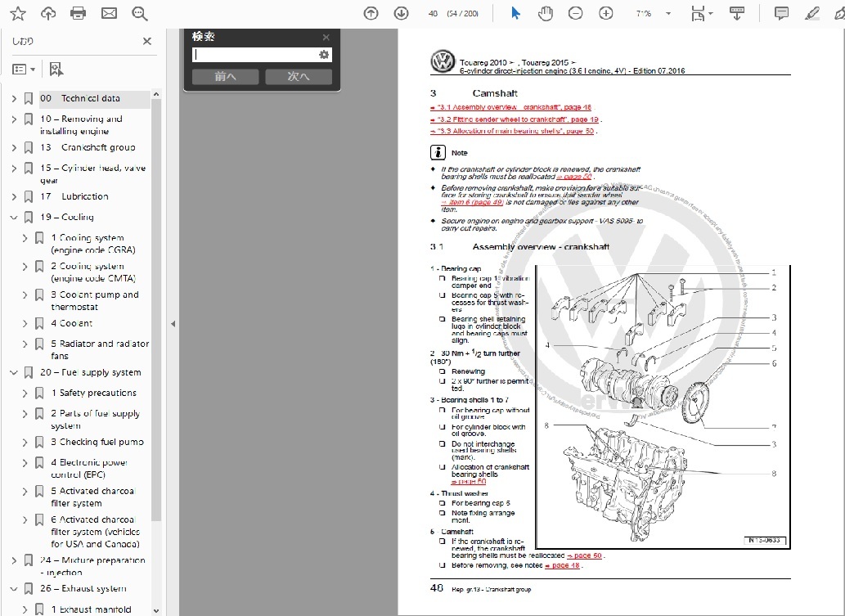Viewport: 845px width, 616px height.
Task: Zoom in with plus icon
Action: pyautogui.click(x=605, y=13)
